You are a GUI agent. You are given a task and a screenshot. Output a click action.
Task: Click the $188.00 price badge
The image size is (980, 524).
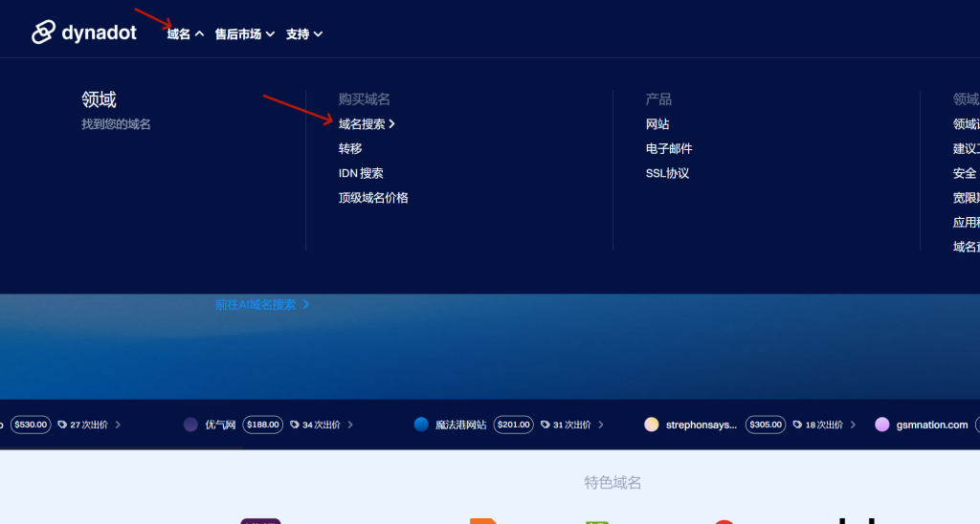pos(262,425)
